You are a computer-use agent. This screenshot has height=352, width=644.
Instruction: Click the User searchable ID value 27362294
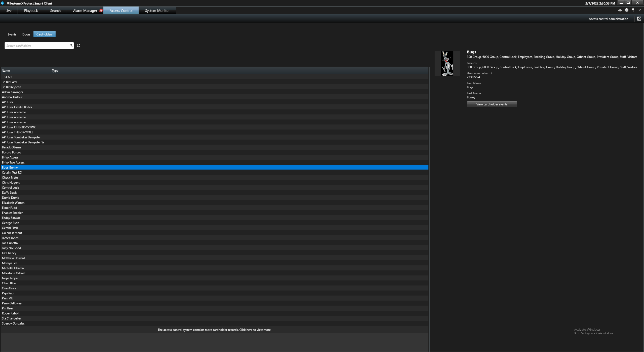[473, 77]
